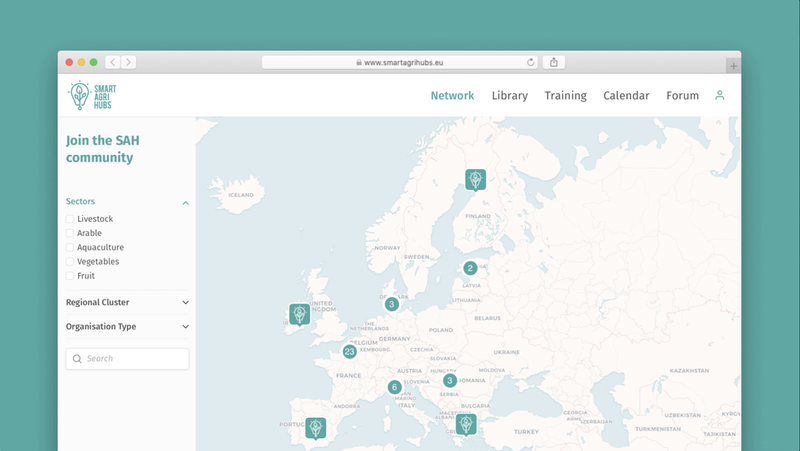Viewport: 800px width, 451px height.
Task: Open the user account profile icon
Action: pos(719,95)
